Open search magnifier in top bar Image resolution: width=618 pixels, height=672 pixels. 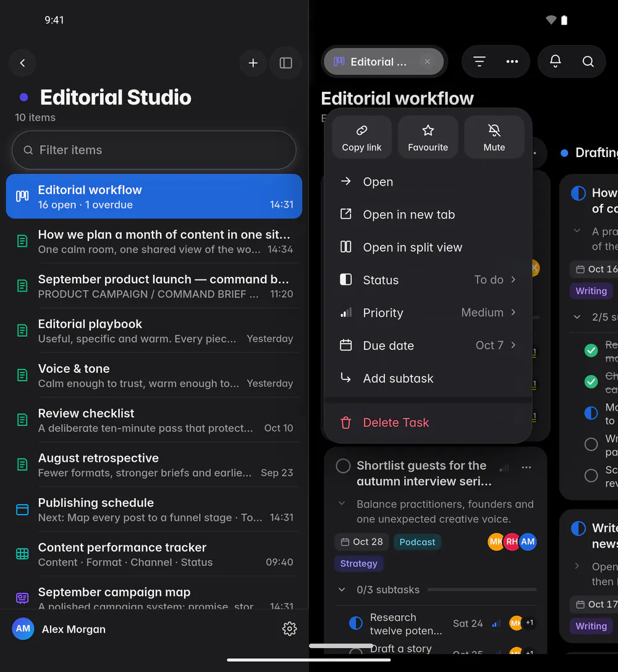(x=588, y=62)
